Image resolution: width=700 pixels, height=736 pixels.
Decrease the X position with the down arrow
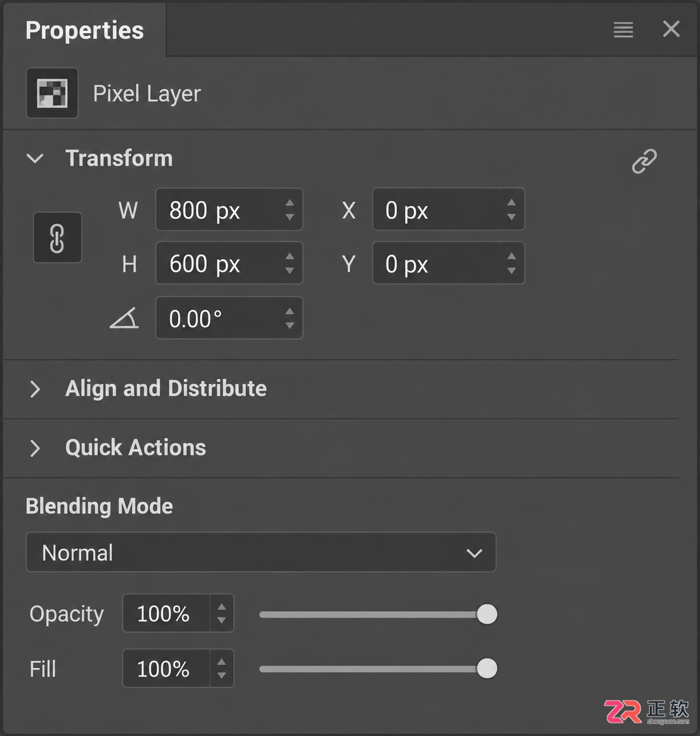512,217
